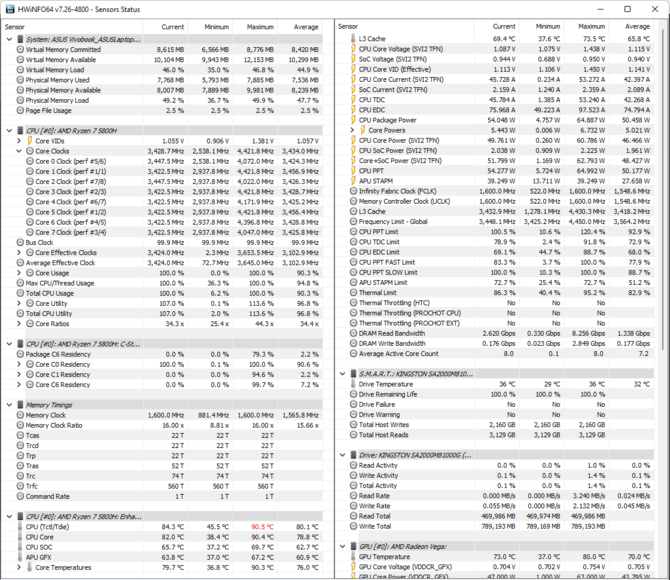Click the APU GFX thermometer icon
Viewport: 670px width, 580px height.
pos(20,557)
